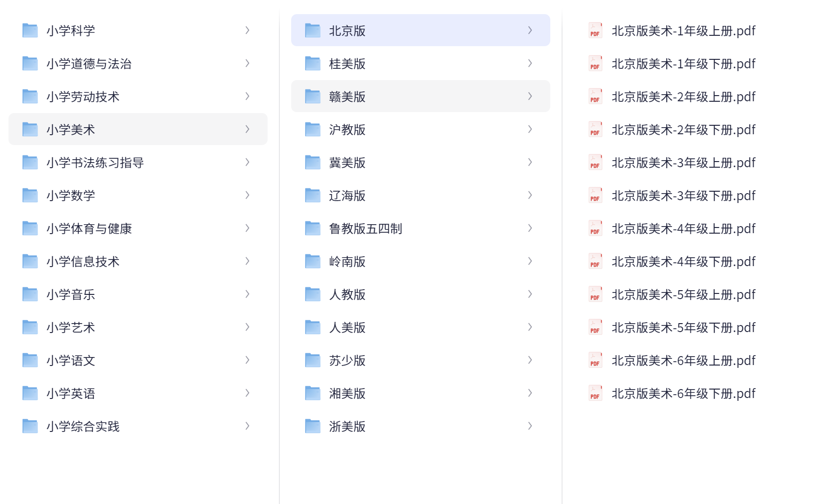Click the PDF icon of 北京版美术-2年级上册.pdf

coord(596,96)
